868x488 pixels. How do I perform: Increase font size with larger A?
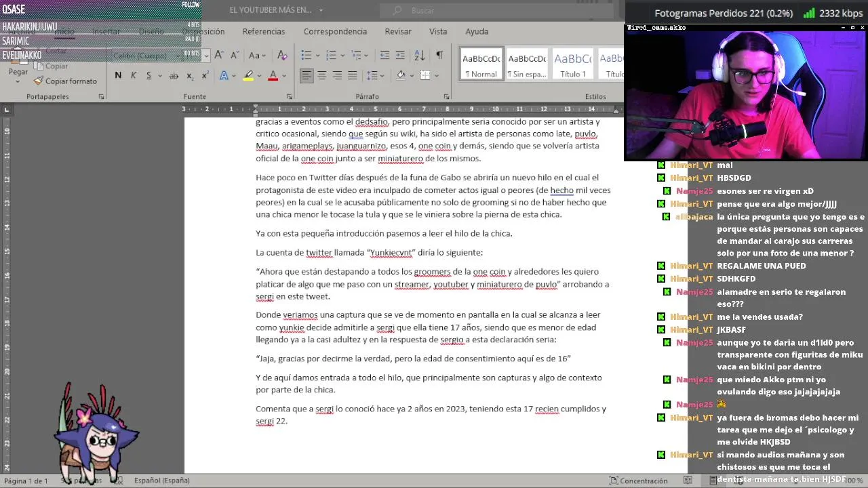220,56
